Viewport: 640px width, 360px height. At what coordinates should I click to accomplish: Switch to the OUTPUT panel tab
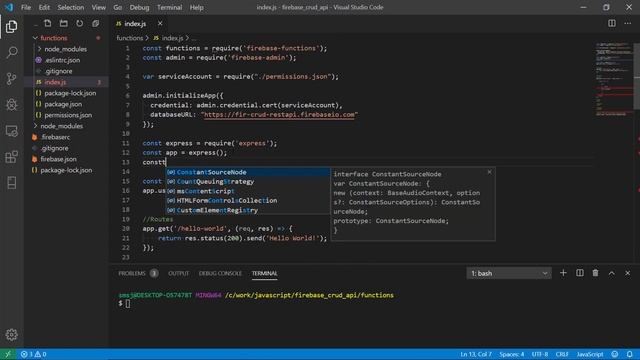point(178,273)
